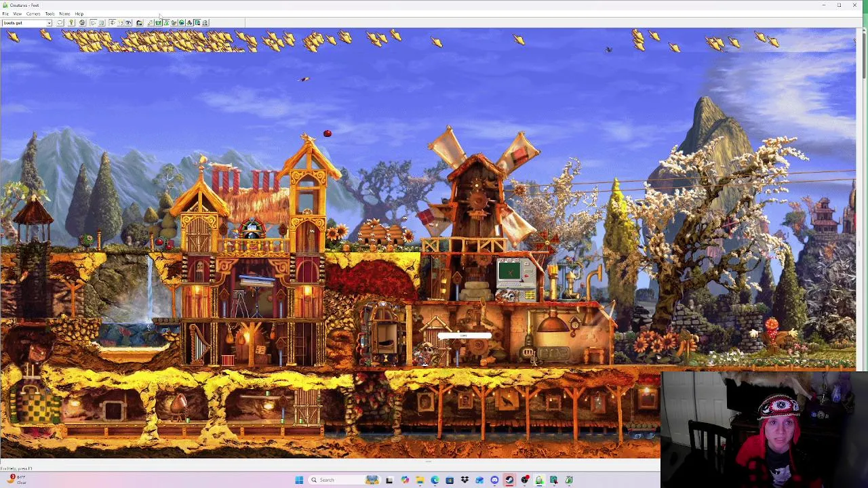Open the View menu

(18, 14)
